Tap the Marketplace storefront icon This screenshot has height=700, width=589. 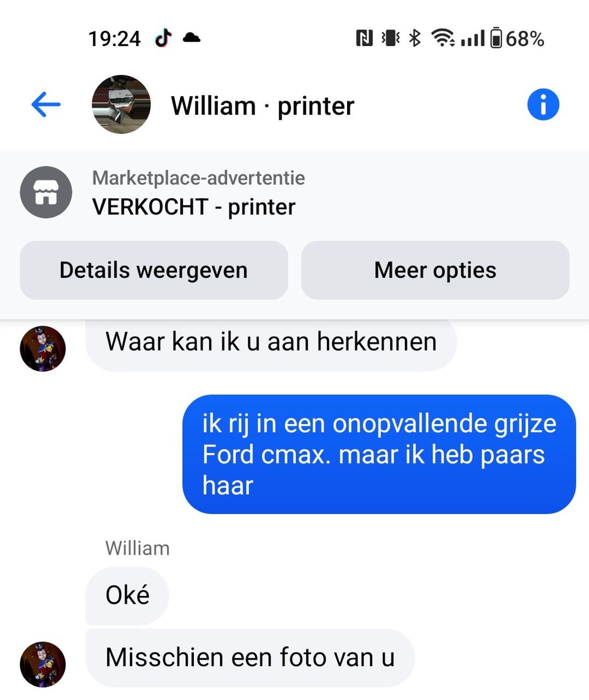tap(46, 192)
